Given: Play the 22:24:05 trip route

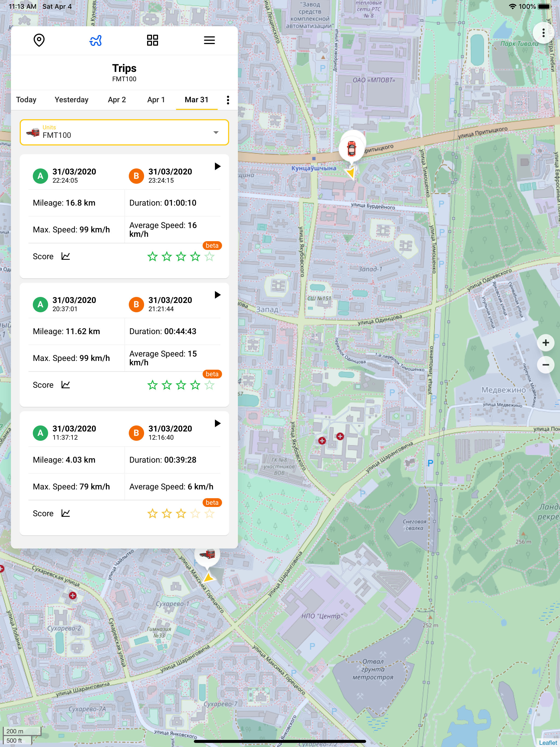Looking at the screenshot, I should (x=217, y=167).
